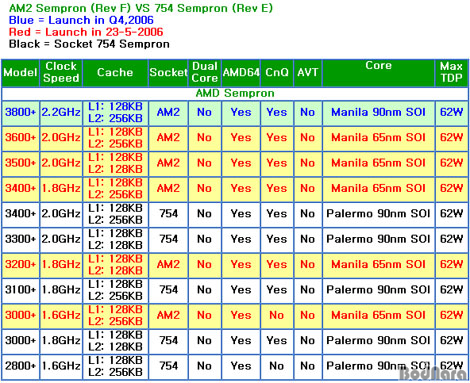
Task: Click the Cache column header
Action: coord(115,73)
